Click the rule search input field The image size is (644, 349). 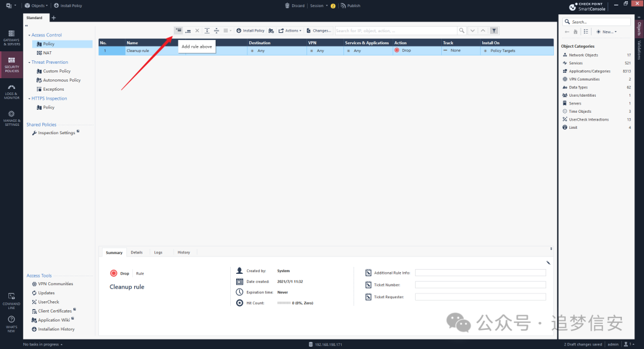[x=396, y=31]
